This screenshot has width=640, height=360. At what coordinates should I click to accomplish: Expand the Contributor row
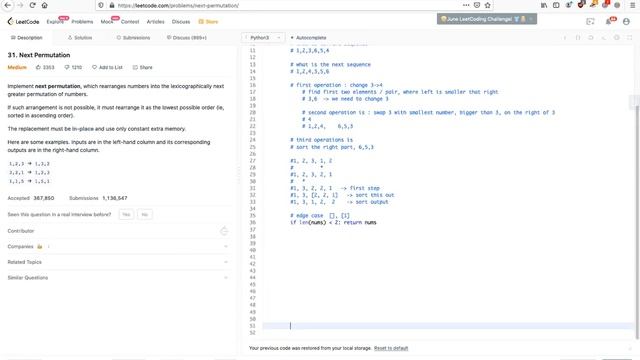(x=118, y=231)
